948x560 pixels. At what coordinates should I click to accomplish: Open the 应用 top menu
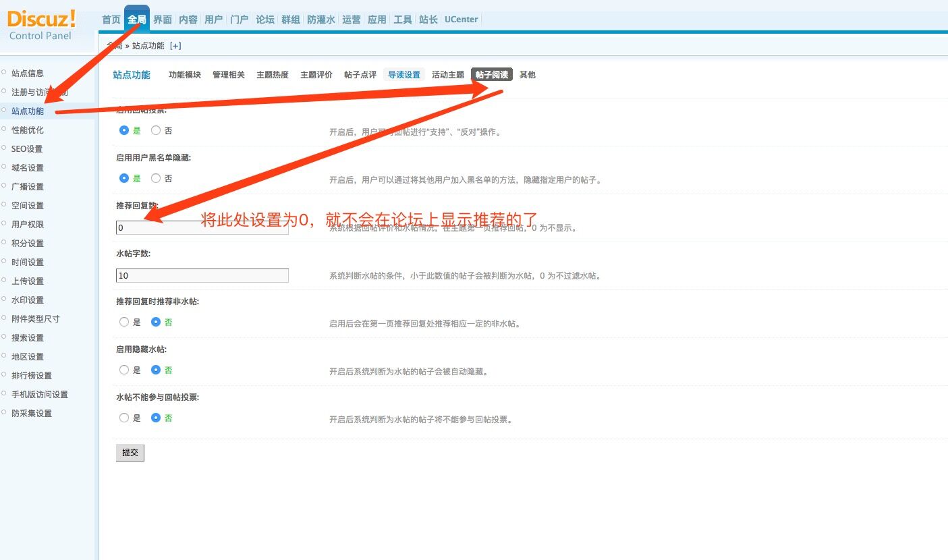(x=377, y=20)
